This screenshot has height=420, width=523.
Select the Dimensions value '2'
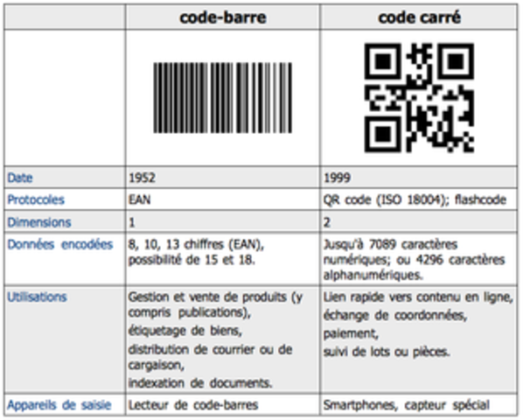coord(326,222)
